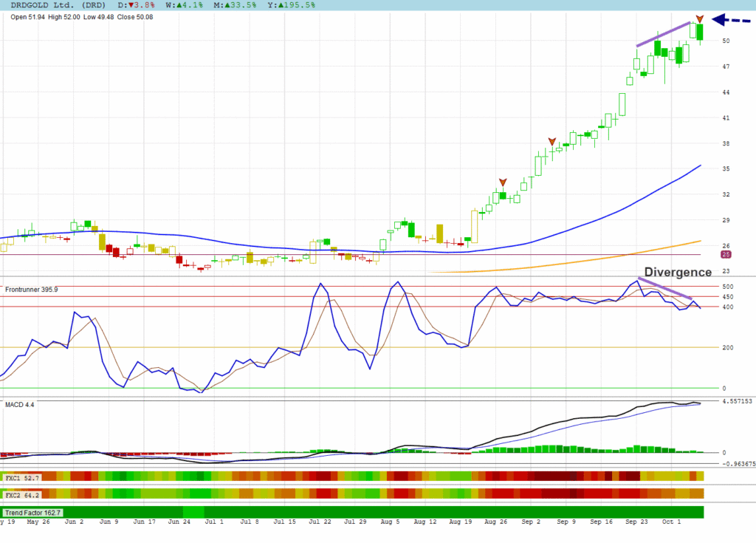
Task: Click the MACD 4.4 indicator label
Action: point(20,405)
